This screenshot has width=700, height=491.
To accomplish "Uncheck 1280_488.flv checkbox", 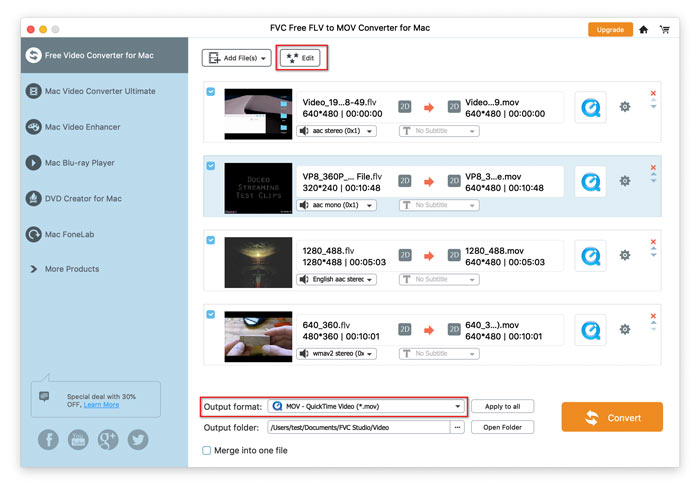I will [x=211, y=240].
